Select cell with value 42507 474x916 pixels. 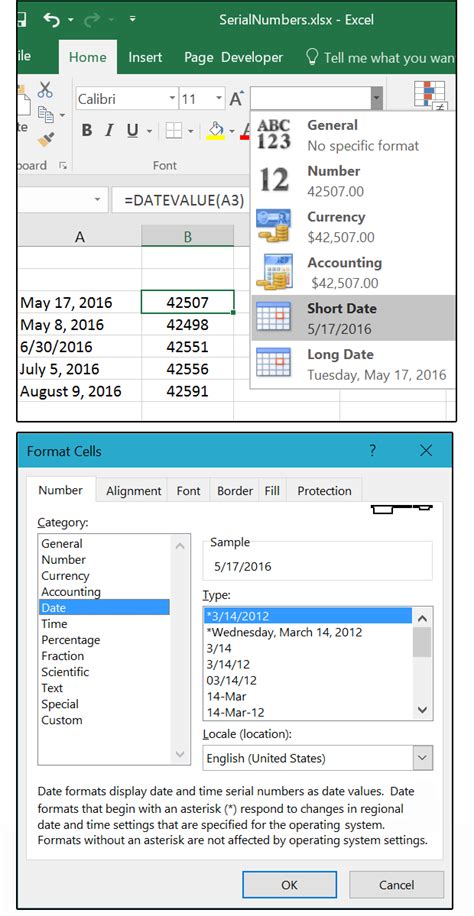188,303
